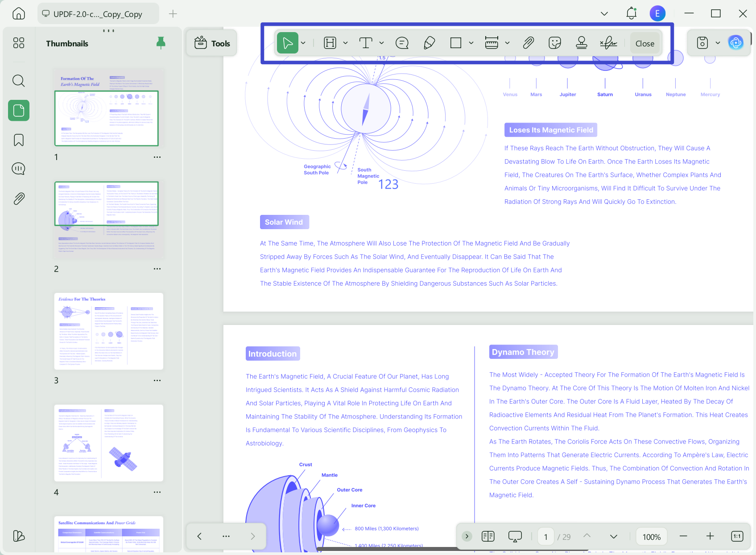
Task: Open the Bookmarks panel
Action: (x=19, y=140)
